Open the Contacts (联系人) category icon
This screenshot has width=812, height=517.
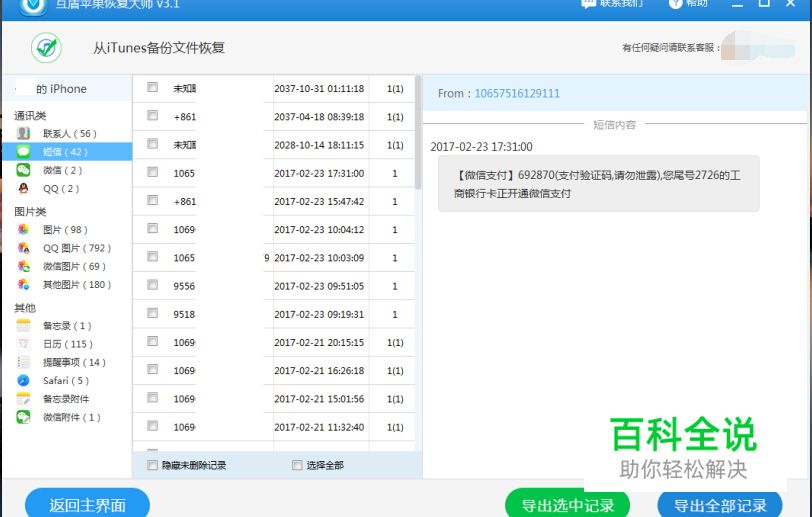[x=23, y=133]
